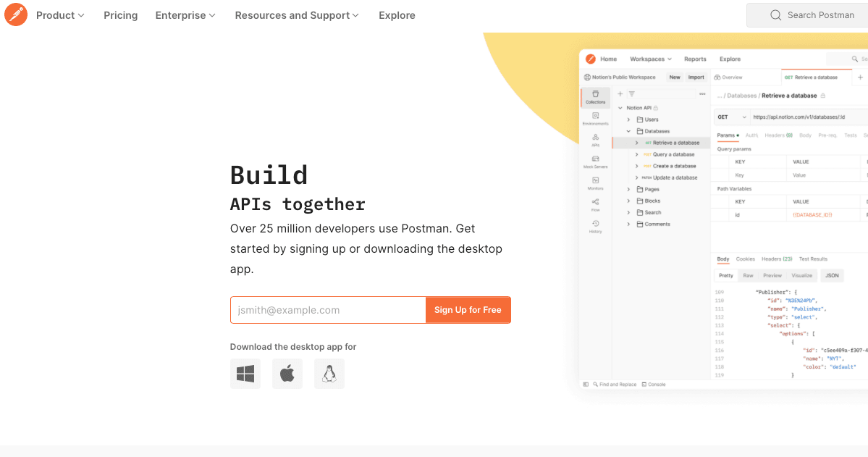
Task: Open the Resources and Support dropdown
Action: [298, 15]
